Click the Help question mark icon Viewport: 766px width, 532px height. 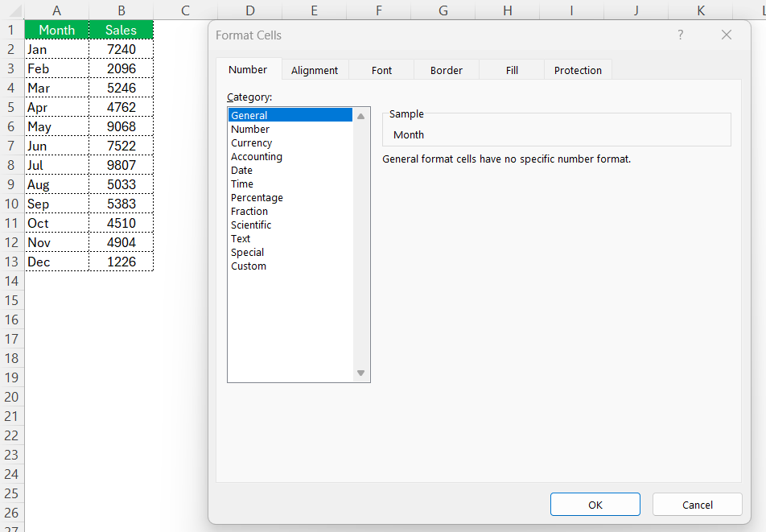[x=680, y=35]
